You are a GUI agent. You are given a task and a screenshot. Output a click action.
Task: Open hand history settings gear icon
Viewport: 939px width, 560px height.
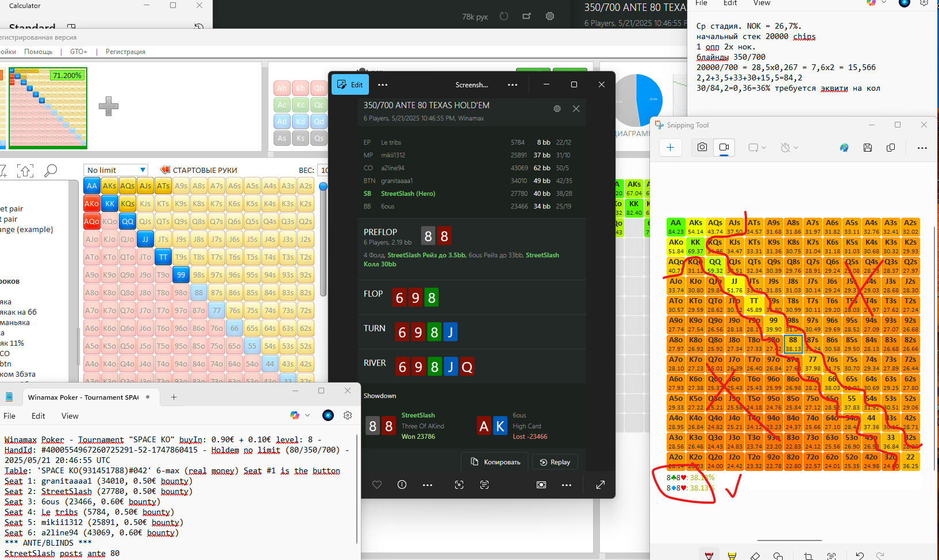tap(557, 109)
